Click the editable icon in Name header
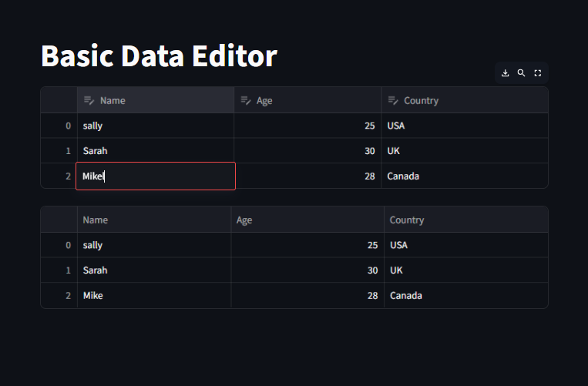Viewport: 588px width, 386px height. tap(89, 100)
